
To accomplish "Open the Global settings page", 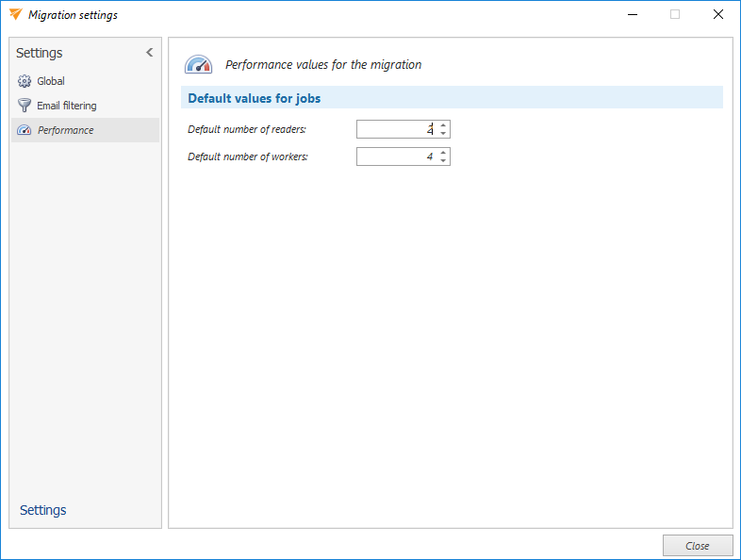I will click(51, 81).
